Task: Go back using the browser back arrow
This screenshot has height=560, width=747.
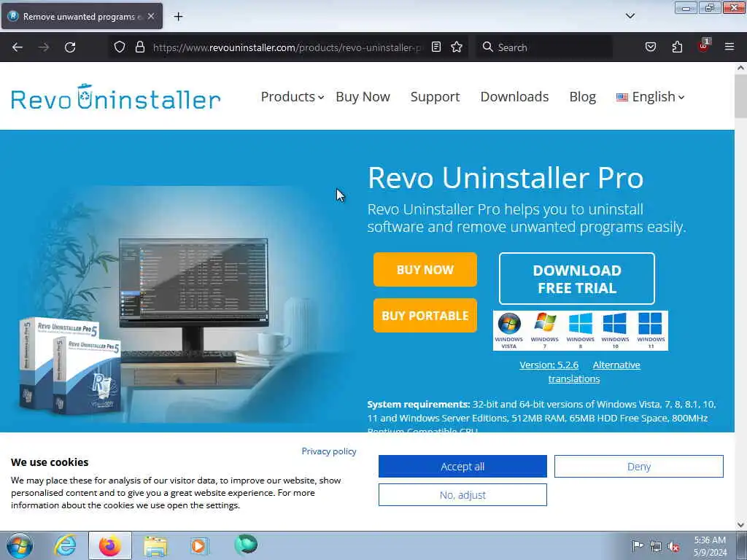Action: (x=18, y=47)
